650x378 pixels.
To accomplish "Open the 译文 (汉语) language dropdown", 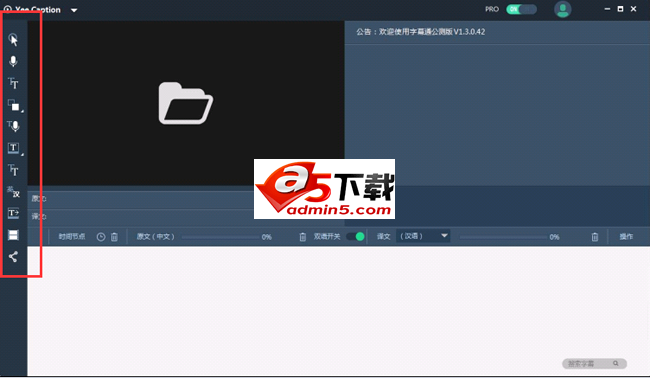I will (x=423, y=236).
